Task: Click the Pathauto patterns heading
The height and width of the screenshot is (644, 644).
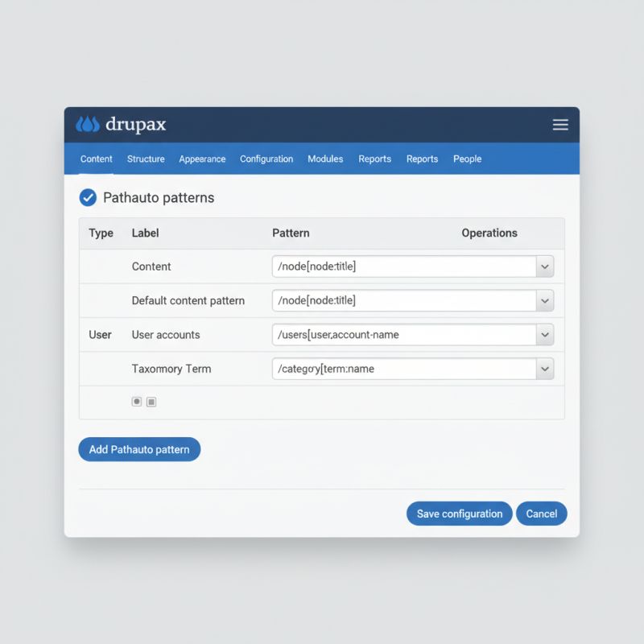Action: (x=159, y=197)
